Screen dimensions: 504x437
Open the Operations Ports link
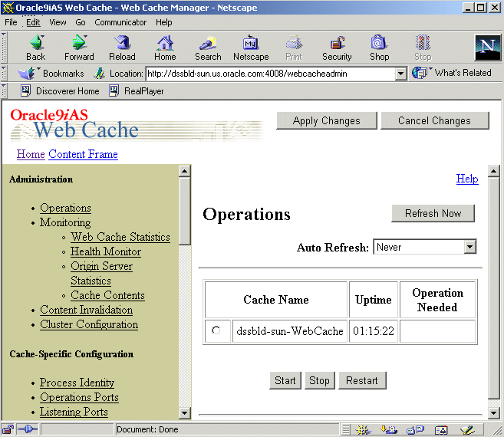[79, 397]
